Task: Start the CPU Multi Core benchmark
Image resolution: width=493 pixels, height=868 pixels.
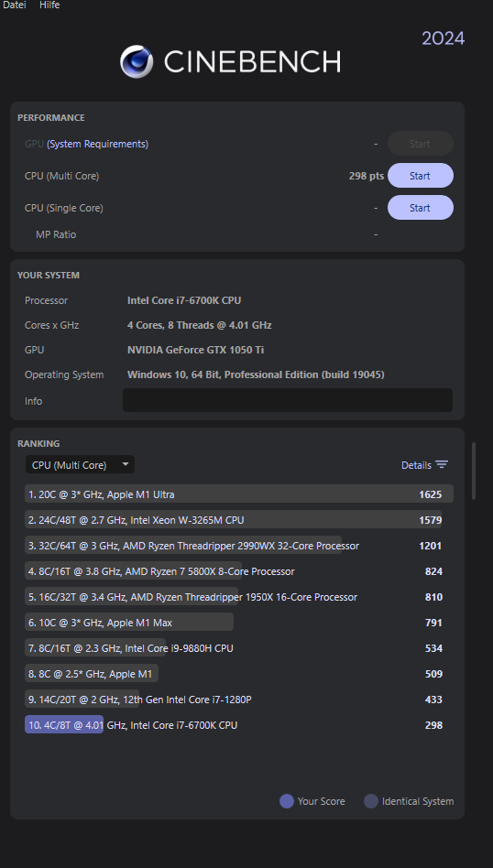Action: 420,176
